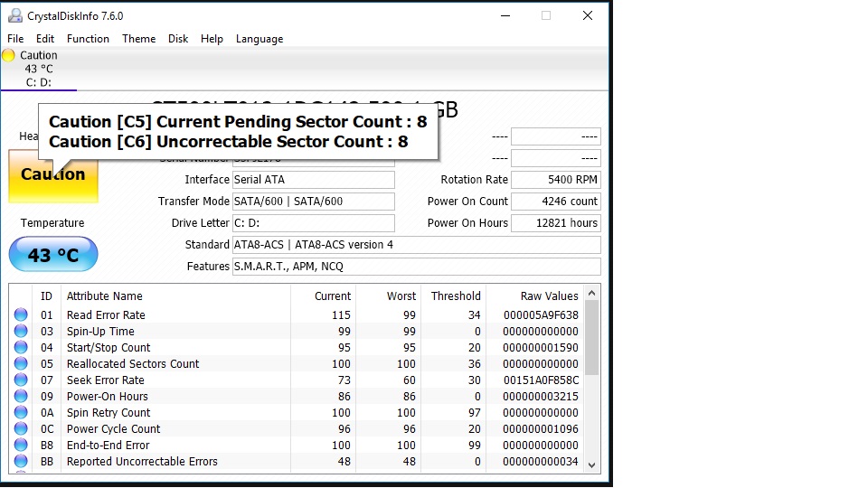The height and width of the screenshot is (488, 868).
Task: Click the ID column header
Action: tap(46, 296)
